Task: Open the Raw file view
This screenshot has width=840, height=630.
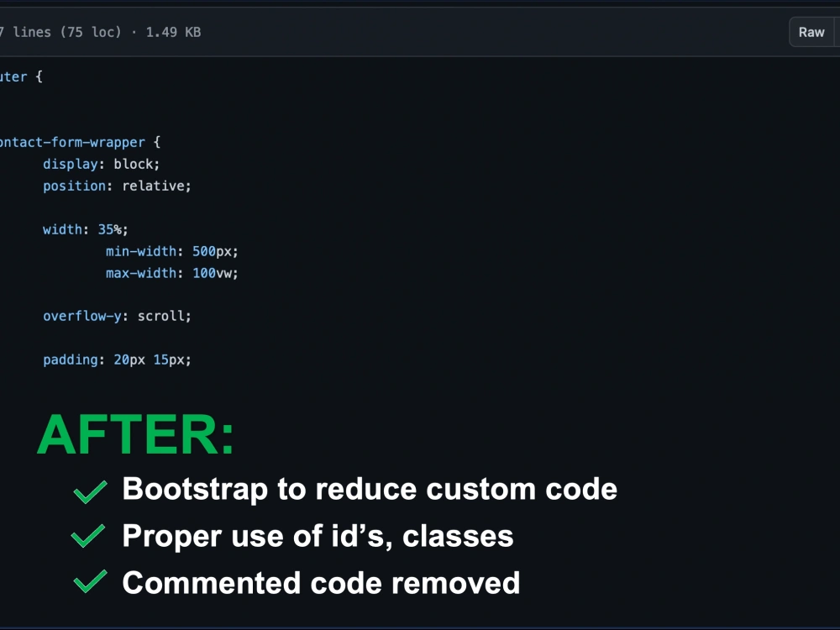Action: (811, 32)
